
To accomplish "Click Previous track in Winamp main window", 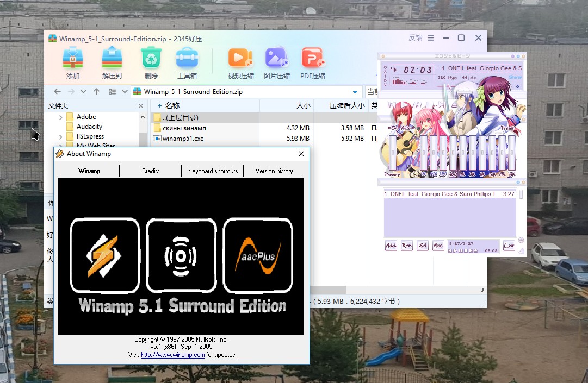I will pos(392,105).
